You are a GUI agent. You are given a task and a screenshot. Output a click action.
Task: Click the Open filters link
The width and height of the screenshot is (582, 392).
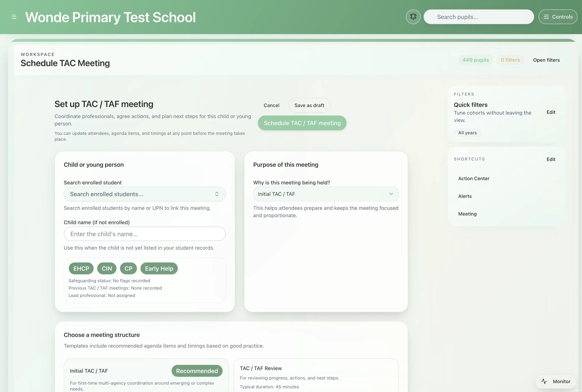546,60
